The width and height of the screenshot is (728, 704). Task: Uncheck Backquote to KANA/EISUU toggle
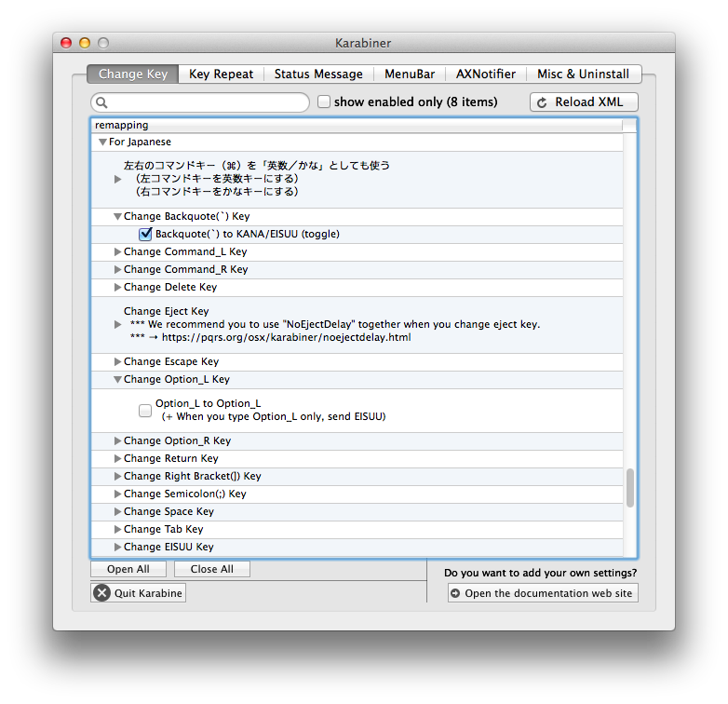coord(145,234)
